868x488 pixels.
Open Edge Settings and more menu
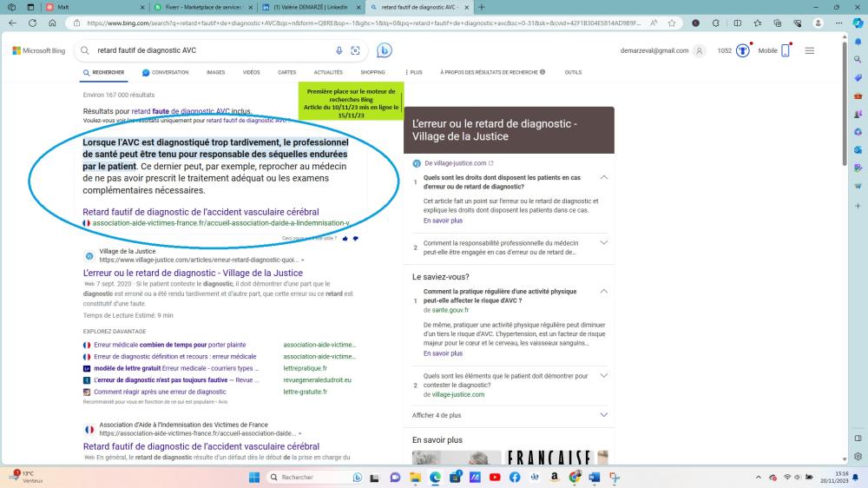click(x=838, y=23)
